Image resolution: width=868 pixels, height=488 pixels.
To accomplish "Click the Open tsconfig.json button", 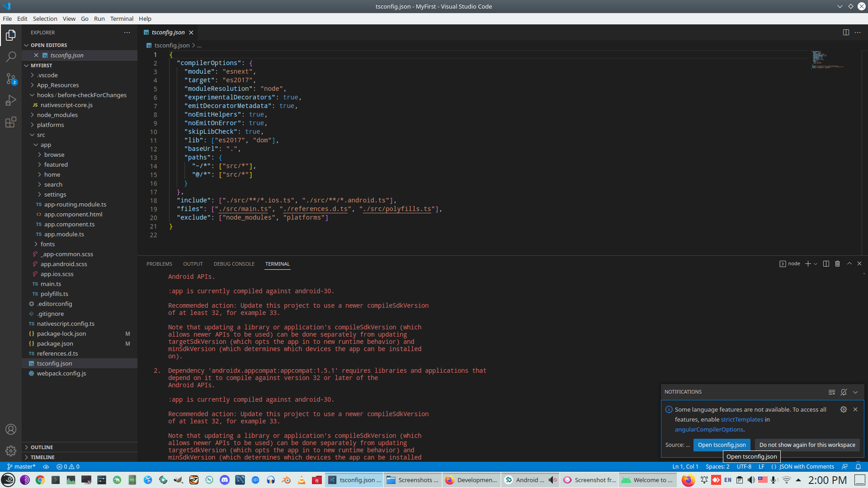I will [x=722, y=445].
